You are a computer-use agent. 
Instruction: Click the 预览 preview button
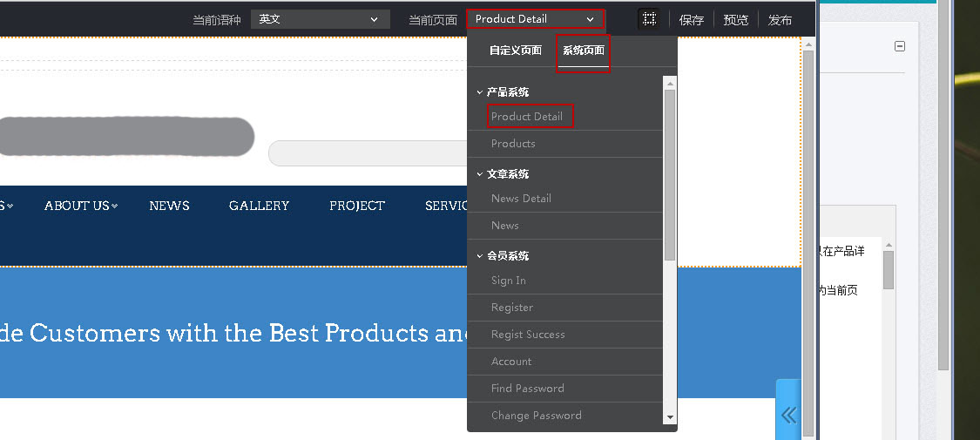point(735,20)
